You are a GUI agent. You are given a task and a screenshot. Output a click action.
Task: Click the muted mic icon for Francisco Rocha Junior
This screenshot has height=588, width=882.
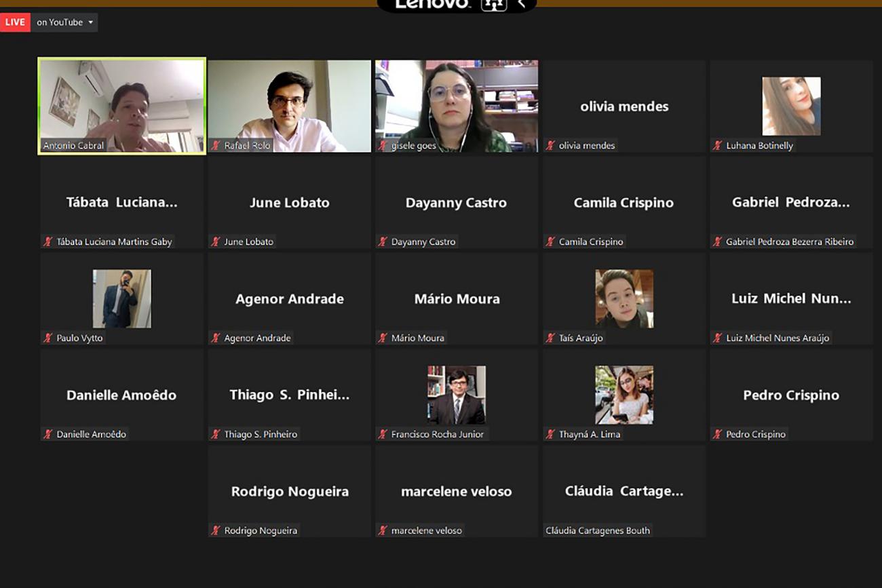pos(383,434)
